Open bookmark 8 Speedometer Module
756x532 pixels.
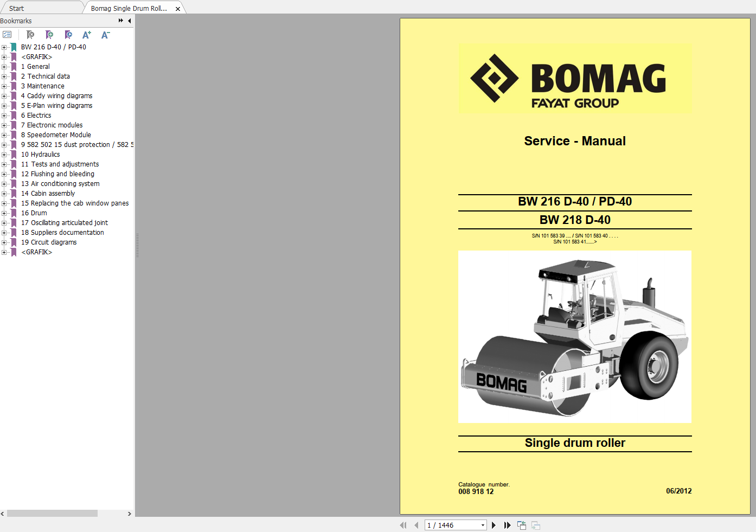(x=56, y=135)
